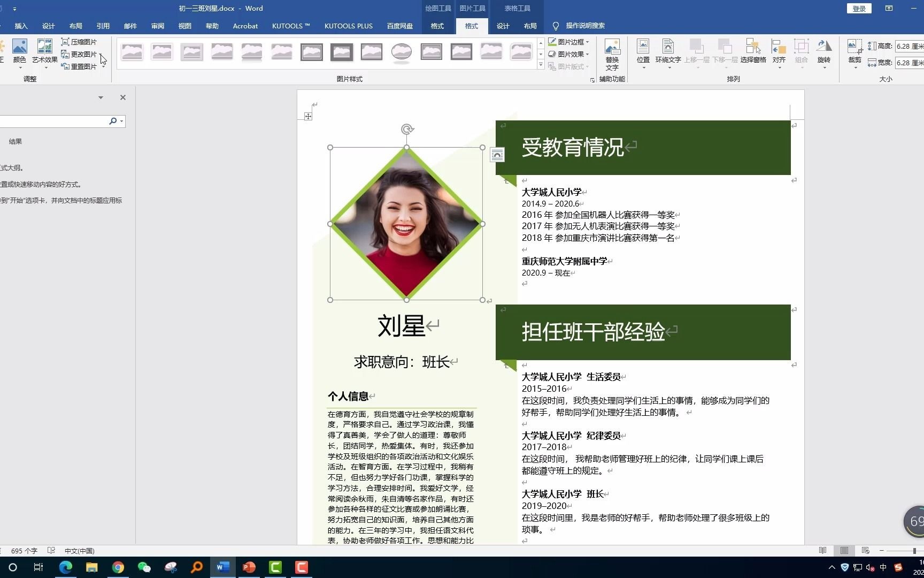Toggle Picture Border with 图片边框
Screen dimensions: 924x578
[x=569, y=41]
